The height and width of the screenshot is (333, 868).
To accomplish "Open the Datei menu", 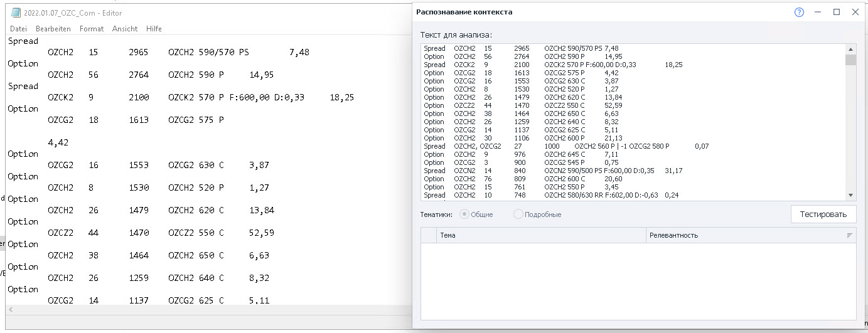I will click(18, 29).
